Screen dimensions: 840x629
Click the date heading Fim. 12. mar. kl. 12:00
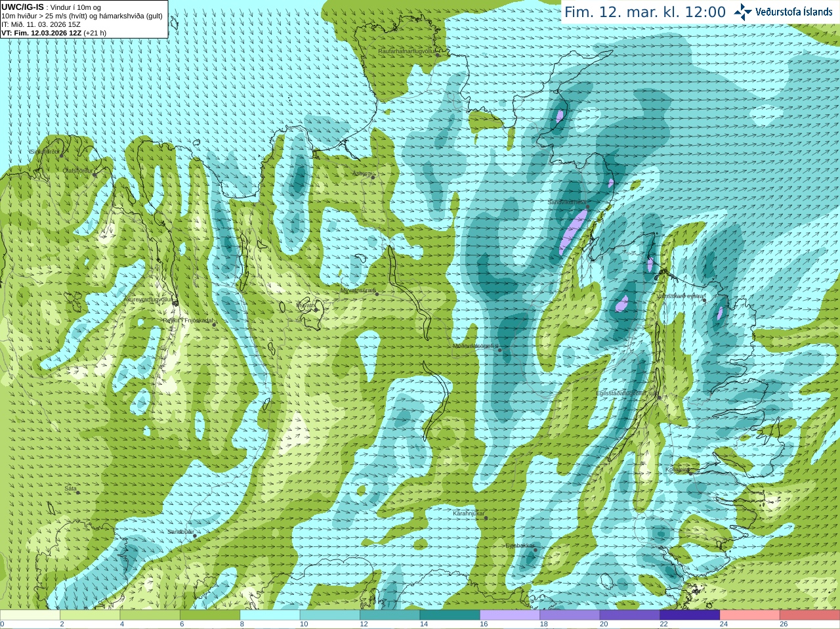(x=645, y=12)
